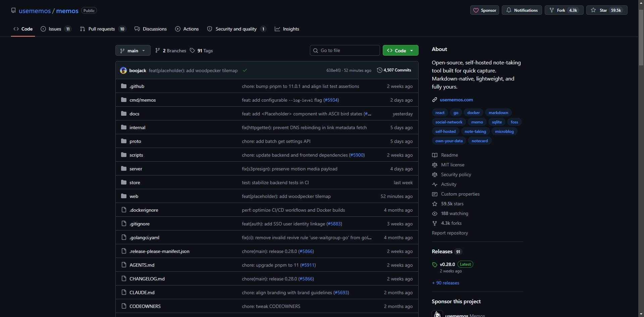The height and width of the screenshot is (317, 644).
Task: Click the react topic tag
Action: pyautogui.click(x=440, y=113)
